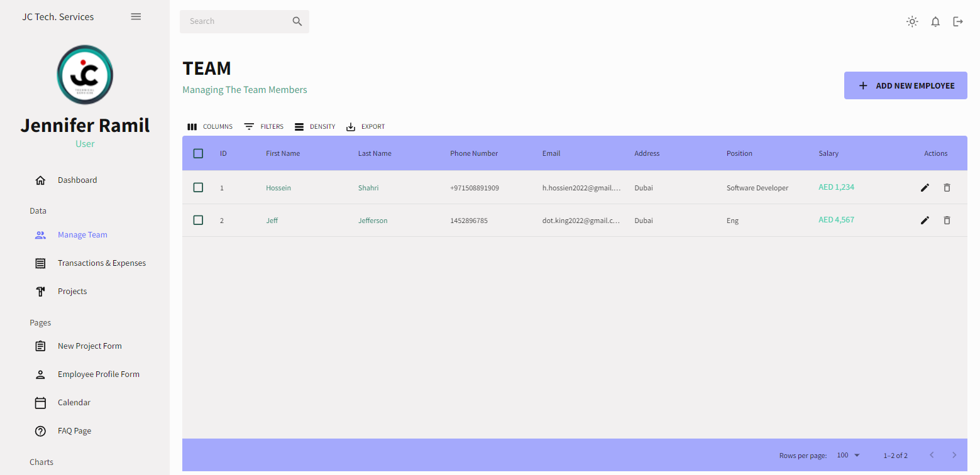Collapse sidebar using hamburger menu icon
The image size is (980, 475).
(x=136, y=16)
